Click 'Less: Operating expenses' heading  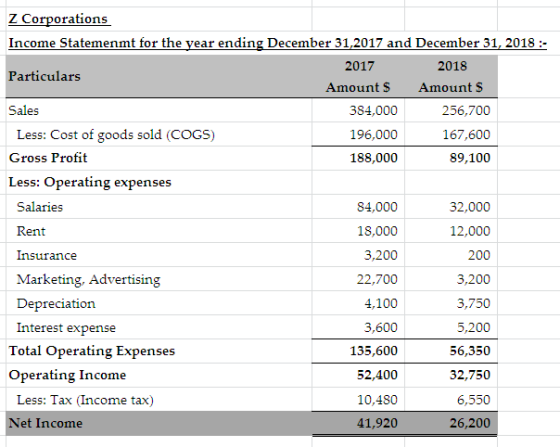[x=90, y=182]
